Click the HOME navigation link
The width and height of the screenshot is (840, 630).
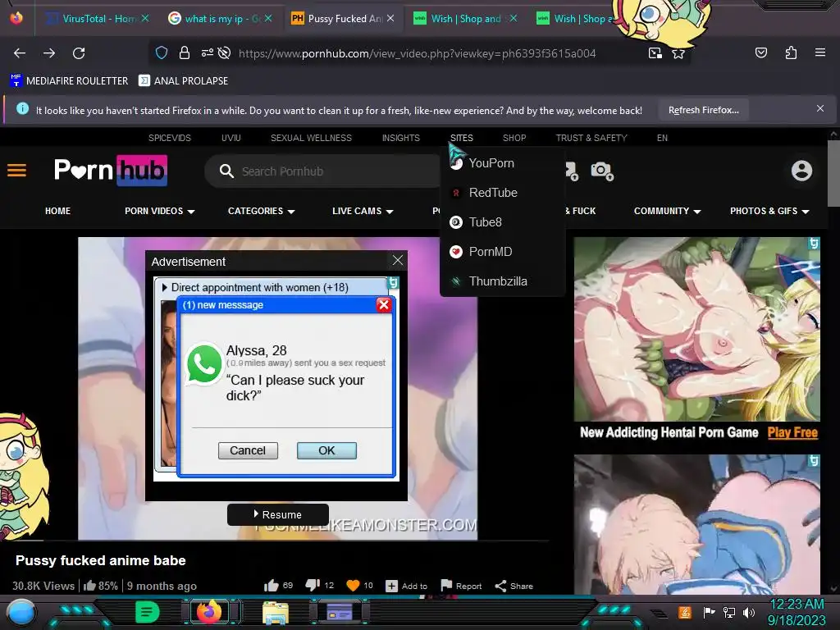tap(58, 211)
